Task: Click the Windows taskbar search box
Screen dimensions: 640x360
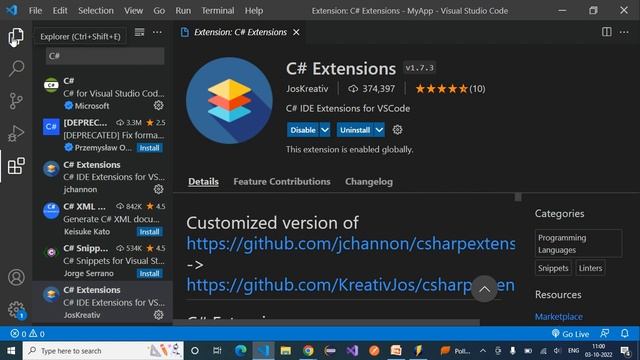Action: 102,351
